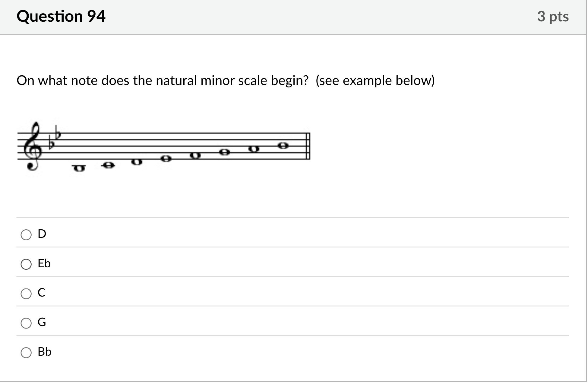Screen dimensions: 588x390
Task: Click the Question 94 header text
Action: (x=61, y=17)
